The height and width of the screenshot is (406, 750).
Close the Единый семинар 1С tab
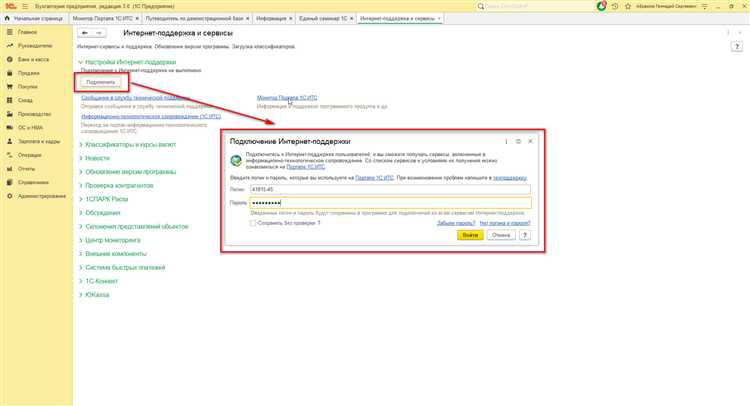(x=352, y=18)
